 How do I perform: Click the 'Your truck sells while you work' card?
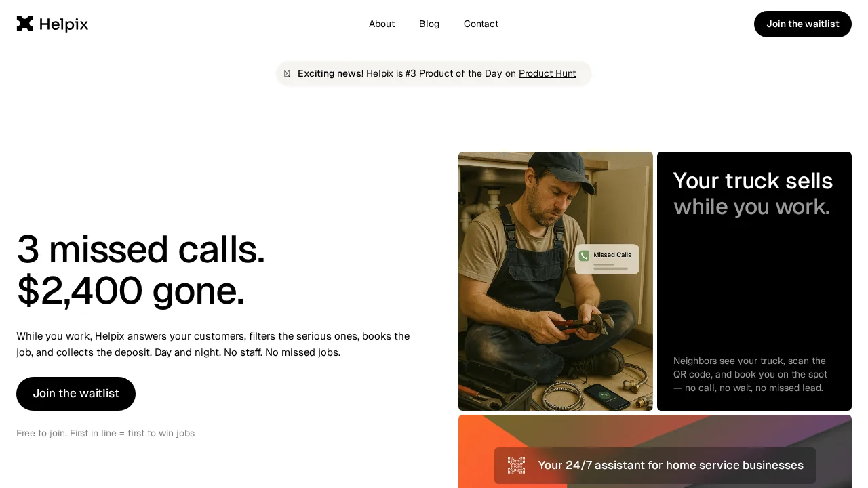[x=754, y=281]
